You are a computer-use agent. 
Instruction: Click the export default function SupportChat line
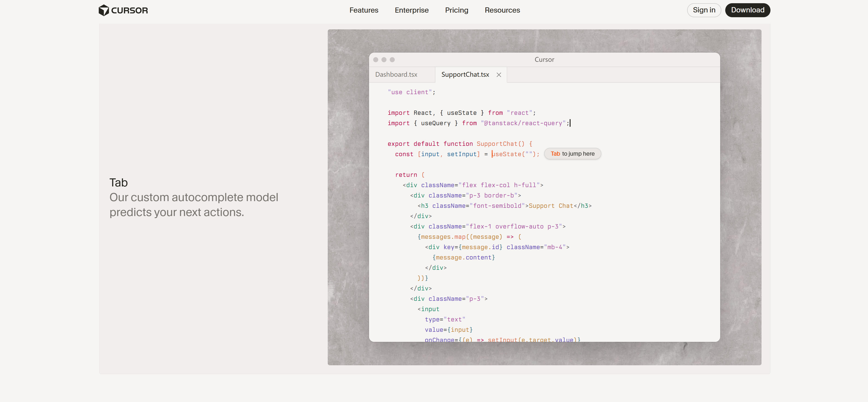(460, 144)
